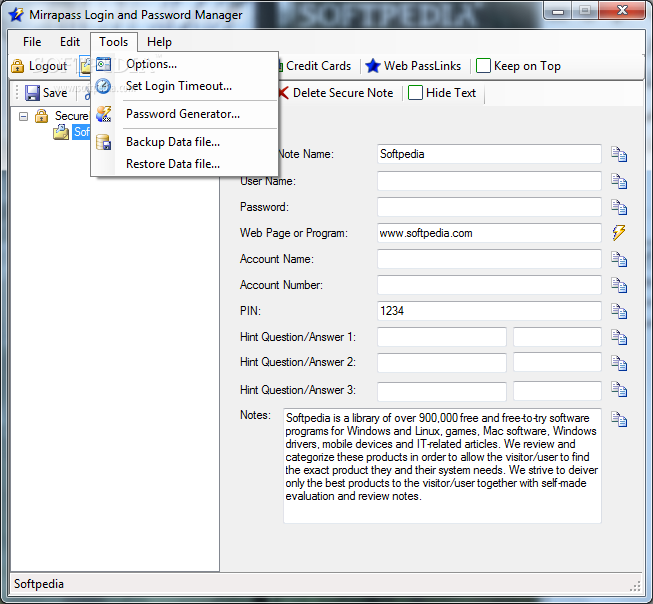Screen dimensions: 653x604
Task: Focus the Hint Answer 3 field
Action: [x=557, y=392]
